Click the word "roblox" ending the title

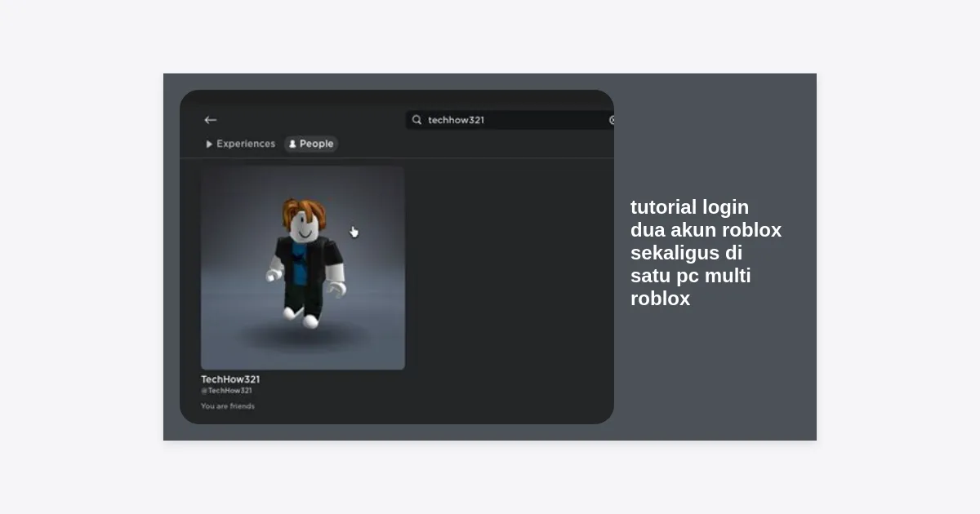click(660, 299)
